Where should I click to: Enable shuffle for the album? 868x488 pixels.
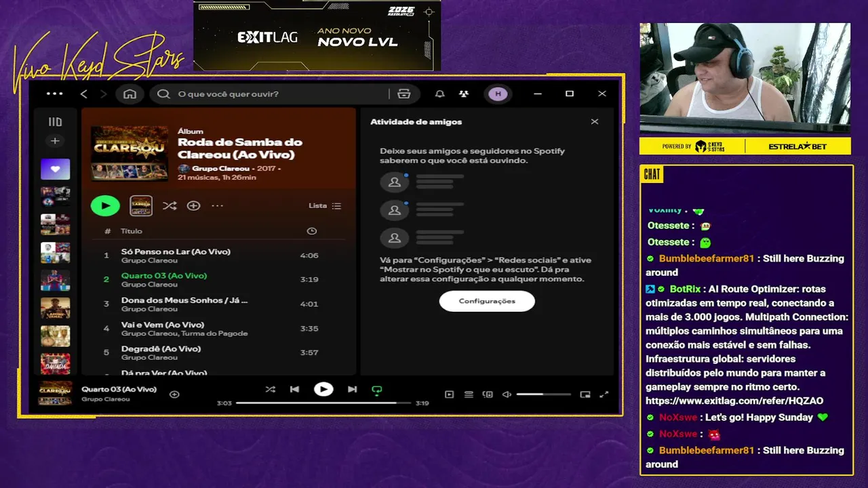(x=170, y=205)
